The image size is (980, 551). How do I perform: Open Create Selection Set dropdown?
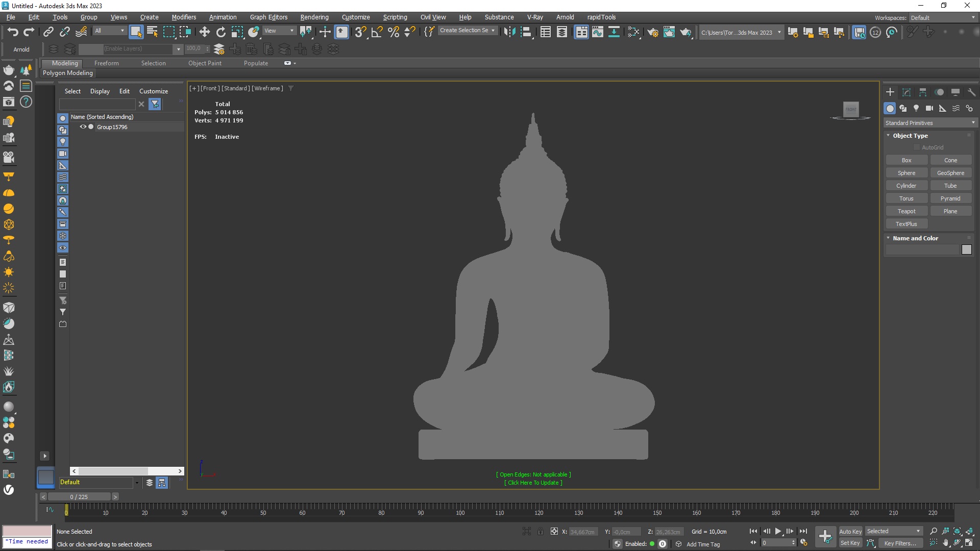468,31
